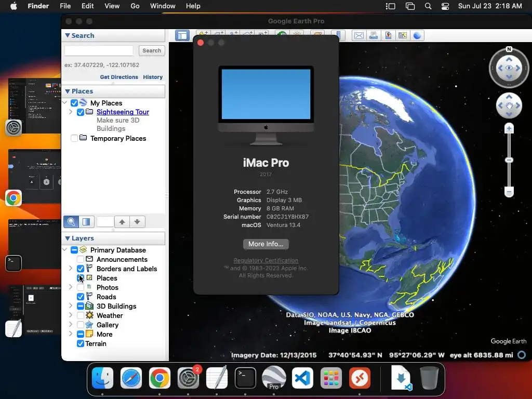Viewport: 532px width, 399px height.
Task: Open the Apple menu
Action: pos(14,6)
